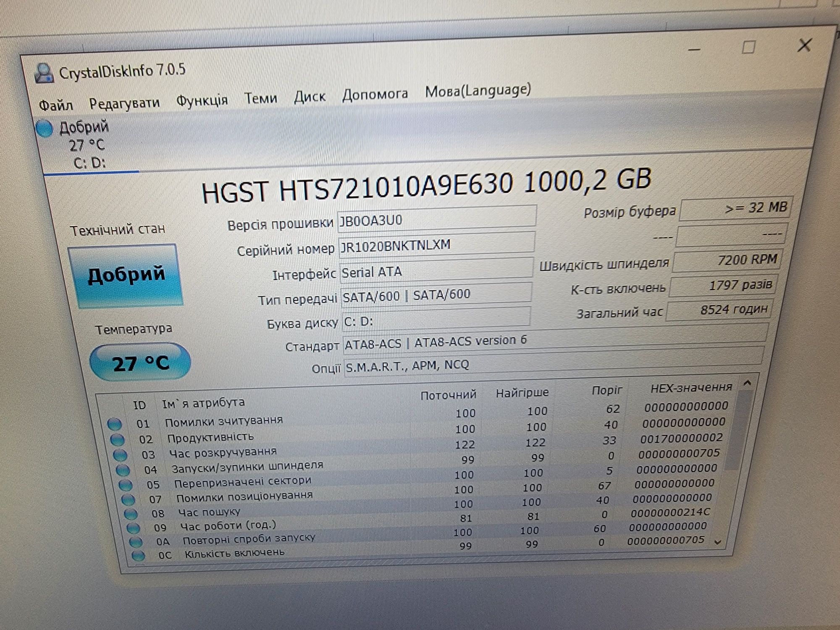Close the CrystalDiskInfo window
The width and height of the screenshot is (840, 630).
coord(804,45)
